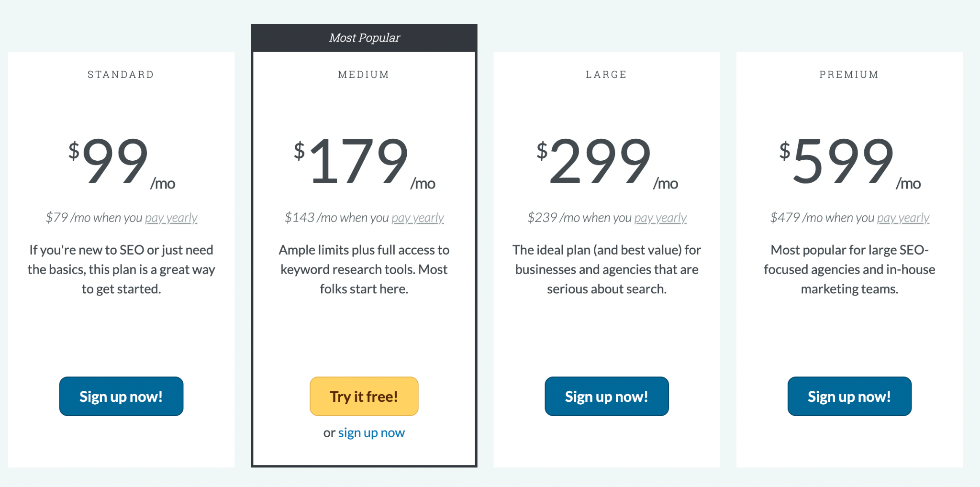Image resolution: width=980 pixels, height=487 pixels.
Task: Select the PREMIUM plan heading
Action: (x=849, y=75)
